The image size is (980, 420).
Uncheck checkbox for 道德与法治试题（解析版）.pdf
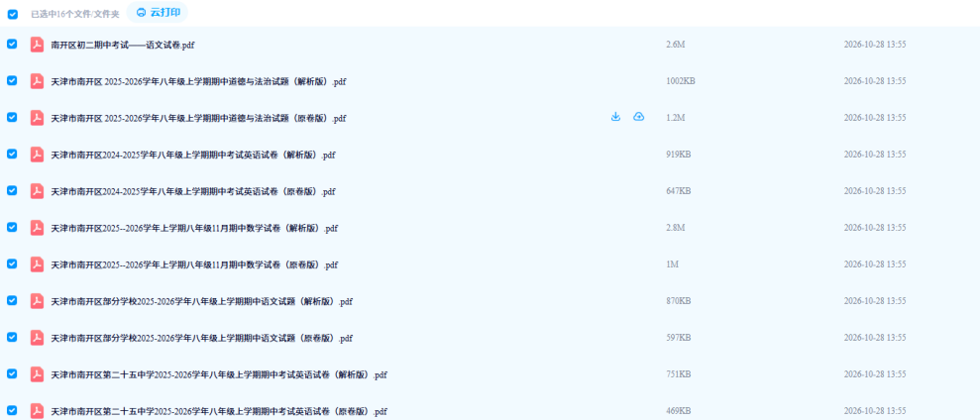12,80
